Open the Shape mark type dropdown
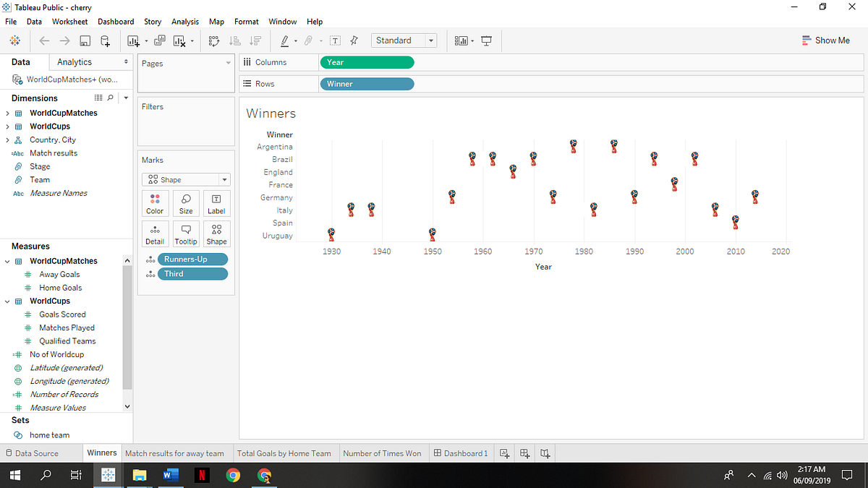868x488 pixels. [x=186, y=179]
